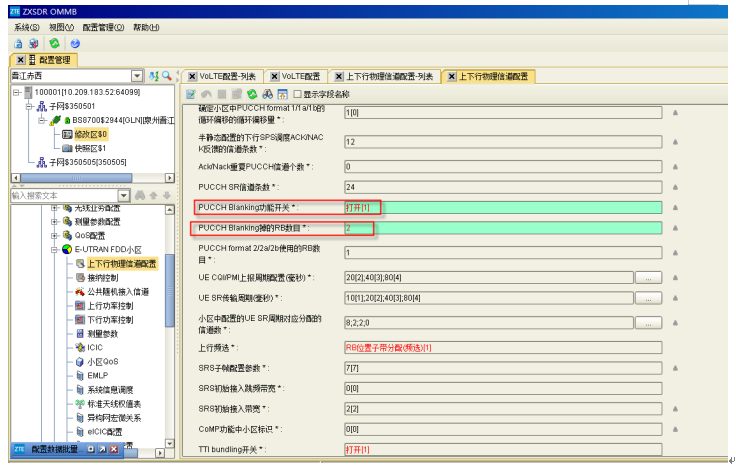
Task: Close the 上下行物理信道配置 tab
Action: pos(452,76)
